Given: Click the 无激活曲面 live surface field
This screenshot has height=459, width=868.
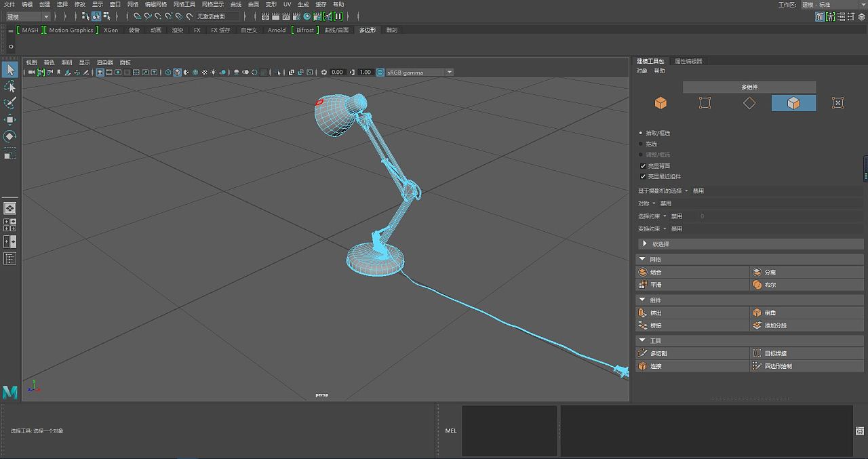Looking at the screenshot, I should point(217,16).
